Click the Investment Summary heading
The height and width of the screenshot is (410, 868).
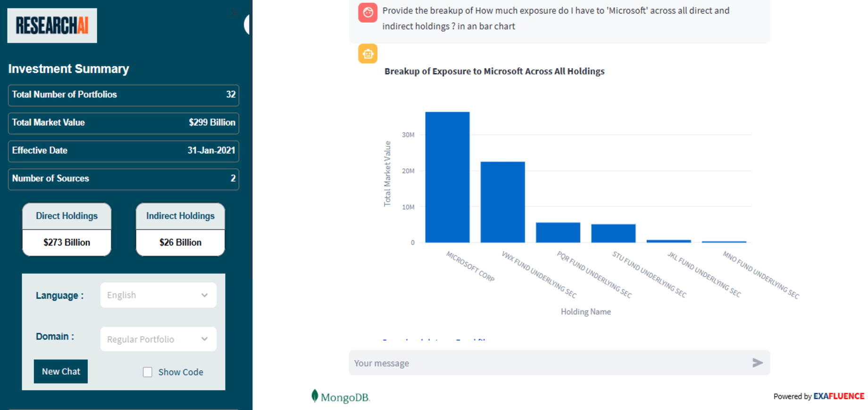click(69, 69)
